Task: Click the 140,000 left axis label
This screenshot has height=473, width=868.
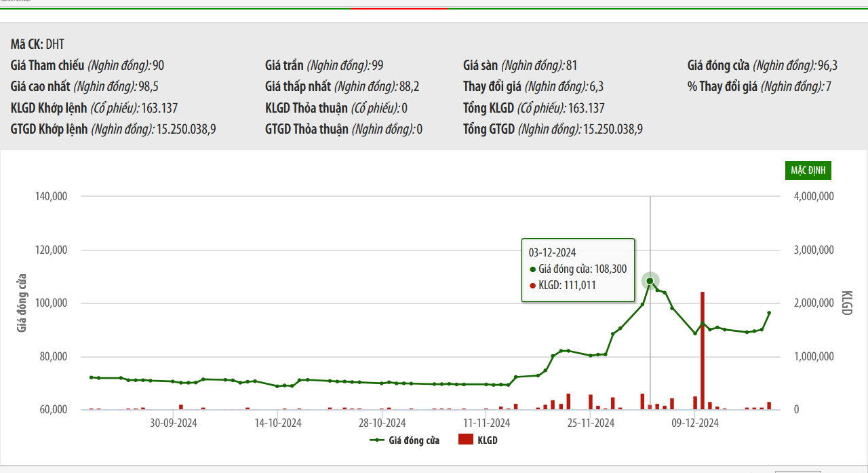Action: point(51,196)
